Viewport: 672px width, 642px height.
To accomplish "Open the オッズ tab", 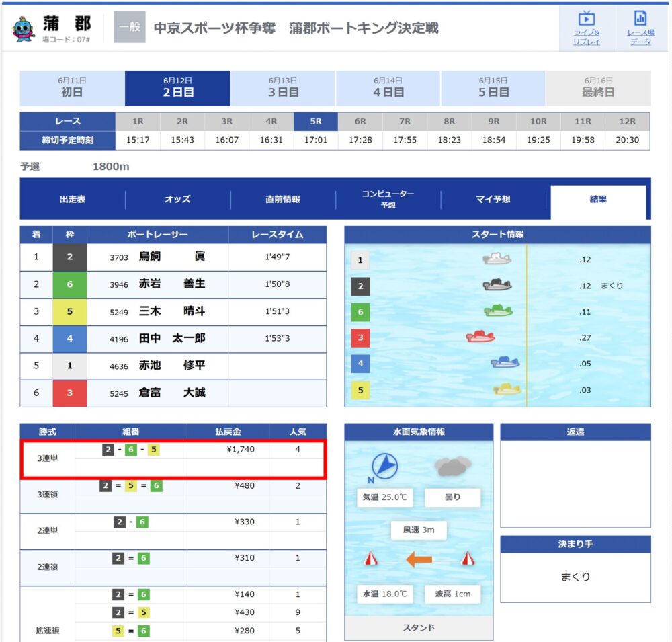I will tap(178, 200).
